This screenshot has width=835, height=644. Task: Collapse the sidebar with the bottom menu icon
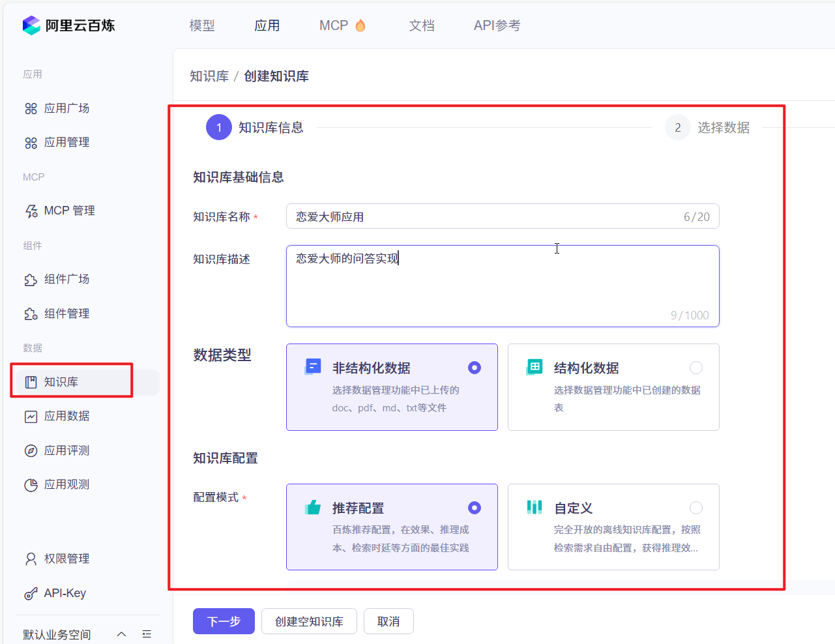point(147,634)
